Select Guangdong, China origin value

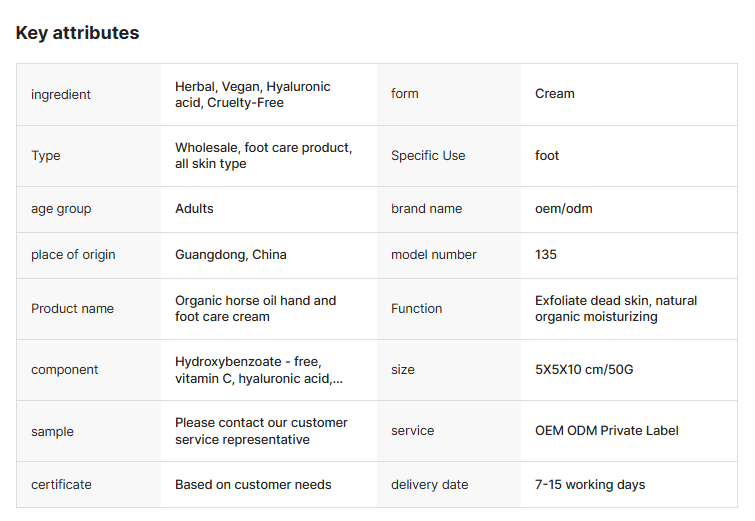[x=231, y=254]
